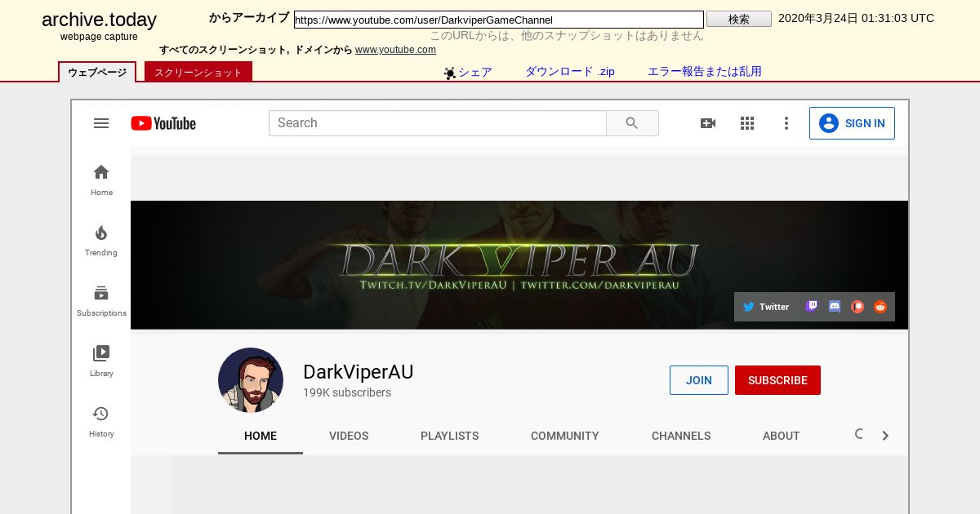
Task: Open the YouTube apps grid icon
Action: click(747, 123)
